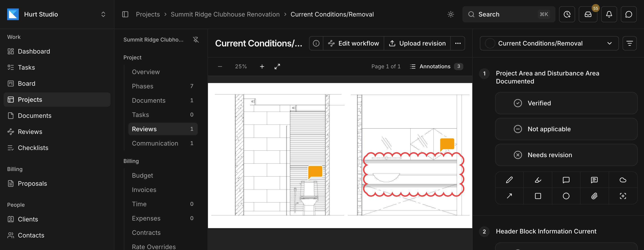
Task: Unpin the Summit Ridge project sidebar
Action: click(196, 40)
